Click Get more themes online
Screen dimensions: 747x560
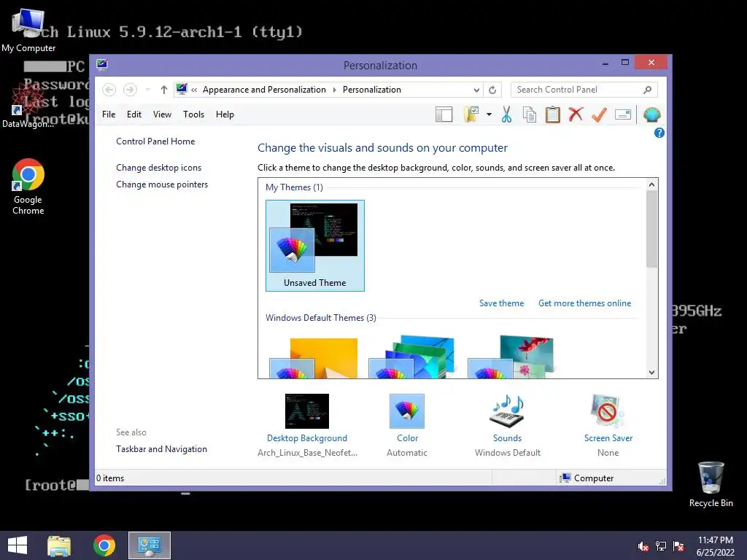tap(584, 303)
